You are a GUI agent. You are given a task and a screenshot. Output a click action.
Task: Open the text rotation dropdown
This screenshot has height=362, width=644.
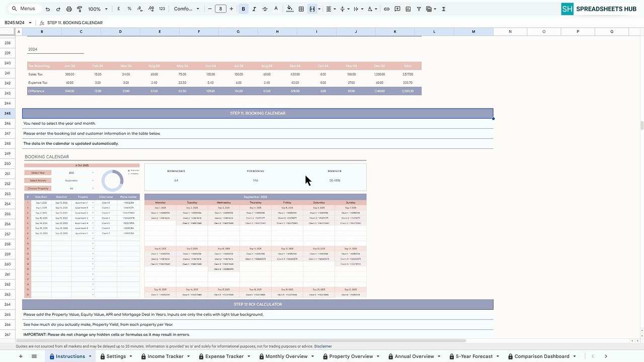[x=372, y=9]
